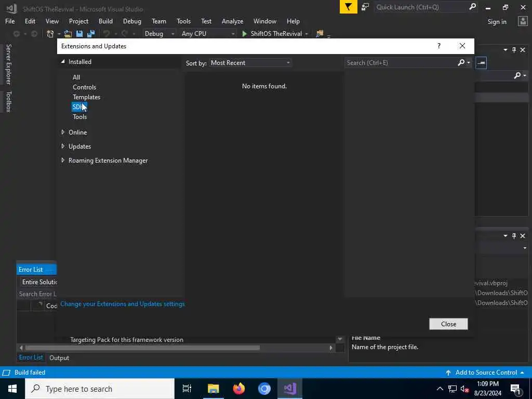Click the Quick Launch input field
Image resolution: width=532 pixels, height=399 pixels.
coord(421,7)
